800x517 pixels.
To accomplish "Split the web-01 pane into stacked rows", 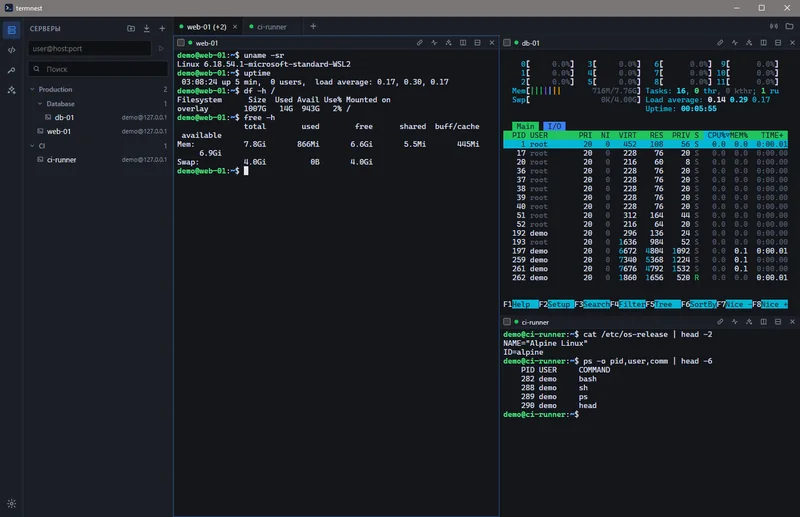I will pyautogui.click(x=478, y=43).
